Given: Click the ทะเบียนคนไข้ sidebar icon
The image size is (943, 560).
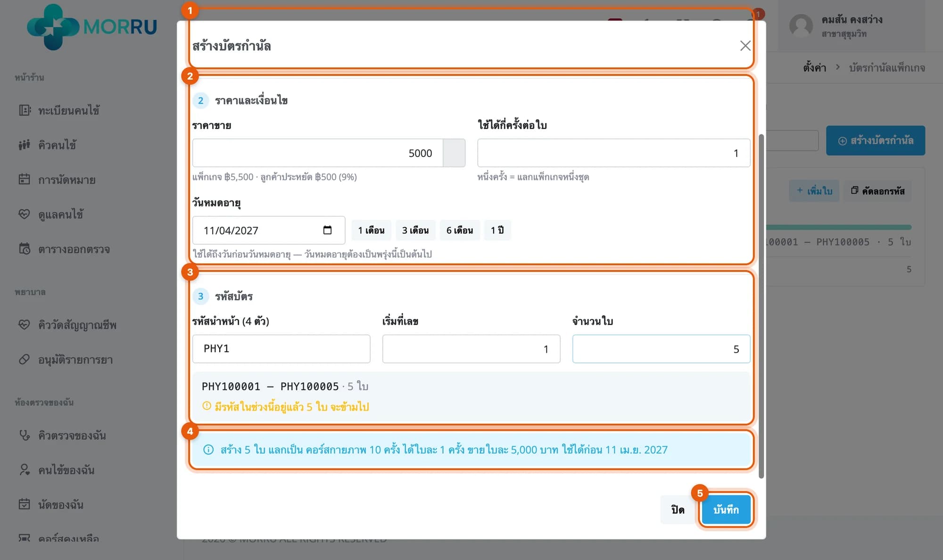Looking at the screenshot, I should click(x=25, y=110).
